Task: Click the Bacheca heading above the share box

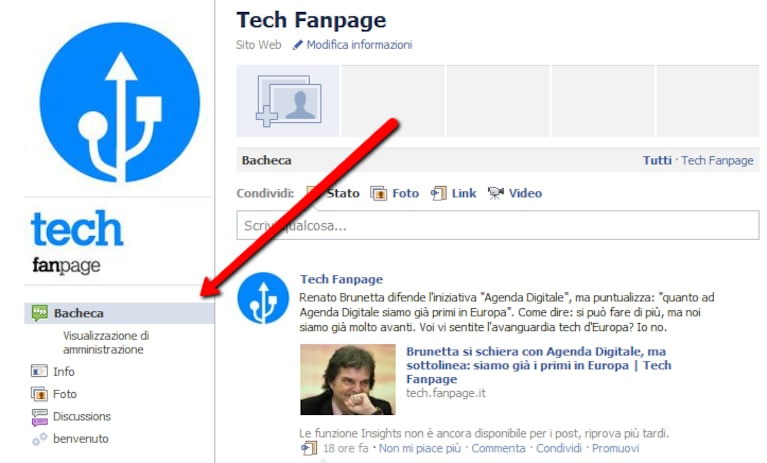Action: (267, 160)
